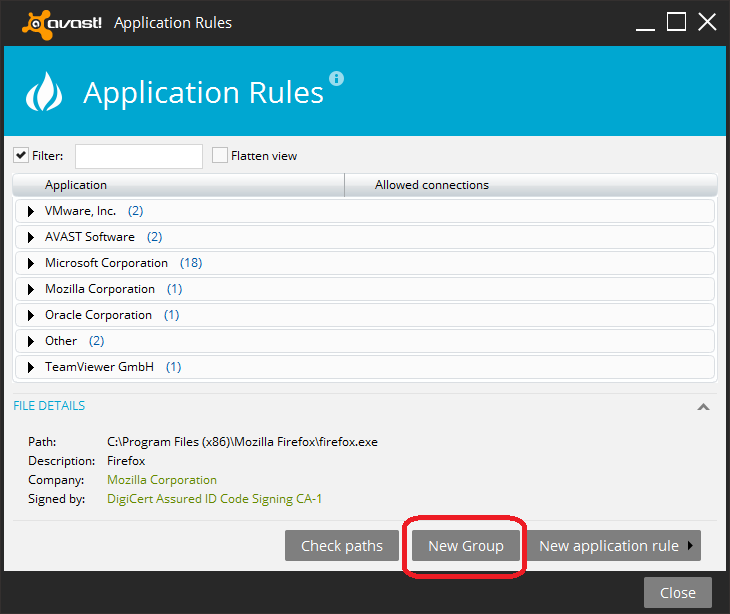Toggle the Filter checkbox
The height and width of the screenshot is (614, 730).
[21, 155]
